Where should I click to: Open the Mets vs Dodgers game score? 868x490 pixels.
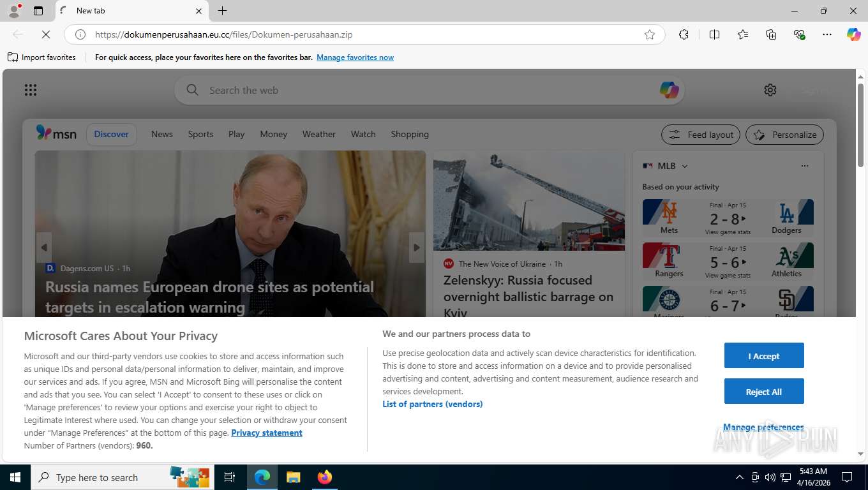click(x=728, y=219)
